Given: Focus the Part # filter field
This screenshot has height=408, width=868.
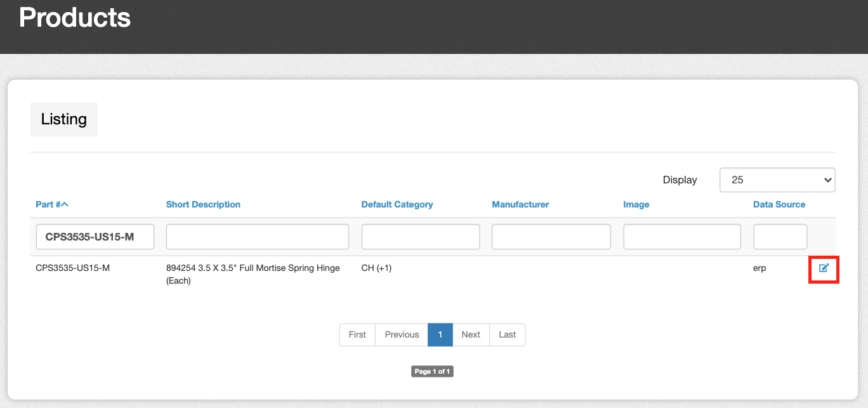Looking at the screenshot, I should [x=95, y=237].
